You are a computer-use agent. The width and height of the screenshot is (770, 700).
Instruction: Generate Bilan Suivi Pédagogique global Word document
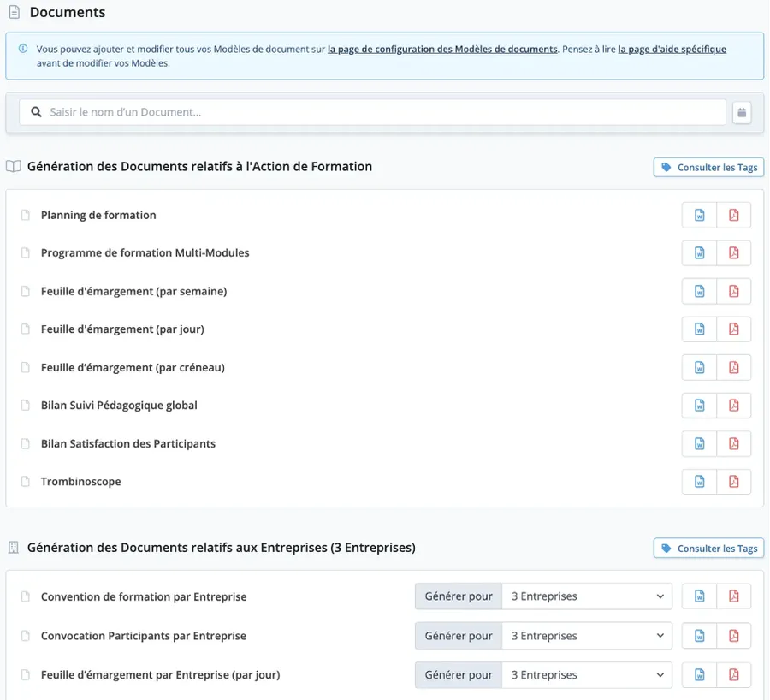[x=699, y=406]
